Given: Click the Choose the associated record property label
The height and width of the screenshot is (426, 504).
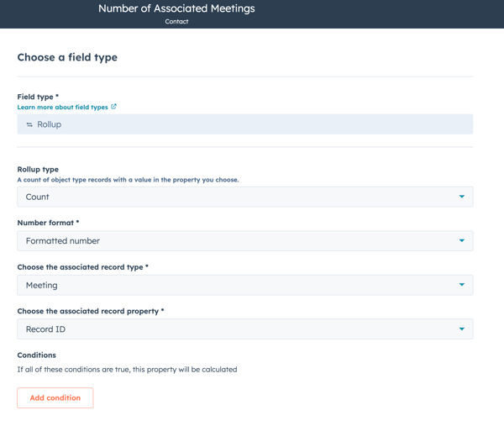Looking at the screenshot, I should tap(90, 311).
